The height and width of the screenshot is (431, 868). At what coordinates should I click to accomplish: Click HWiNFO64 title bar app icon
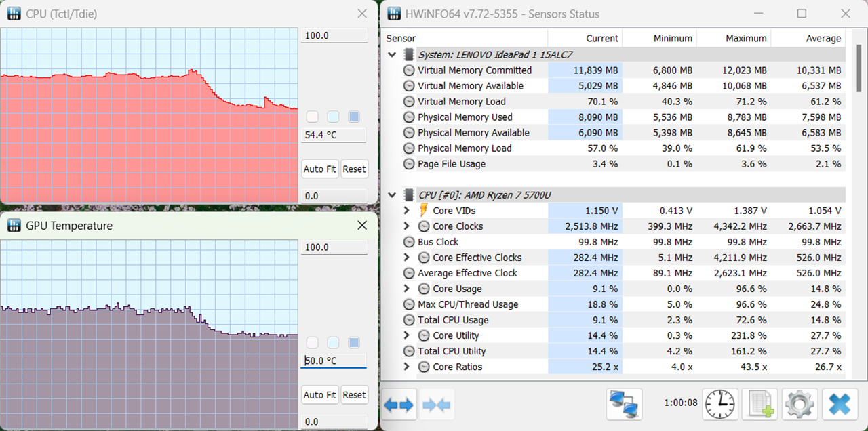tap(394, 14)
